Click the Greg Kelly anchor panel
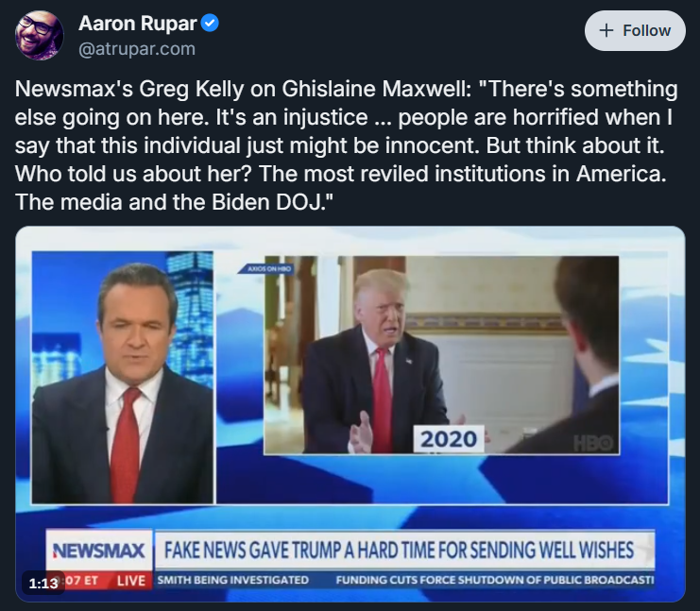The height and width of the screenshot is (611, 700). tap(123, 378)
